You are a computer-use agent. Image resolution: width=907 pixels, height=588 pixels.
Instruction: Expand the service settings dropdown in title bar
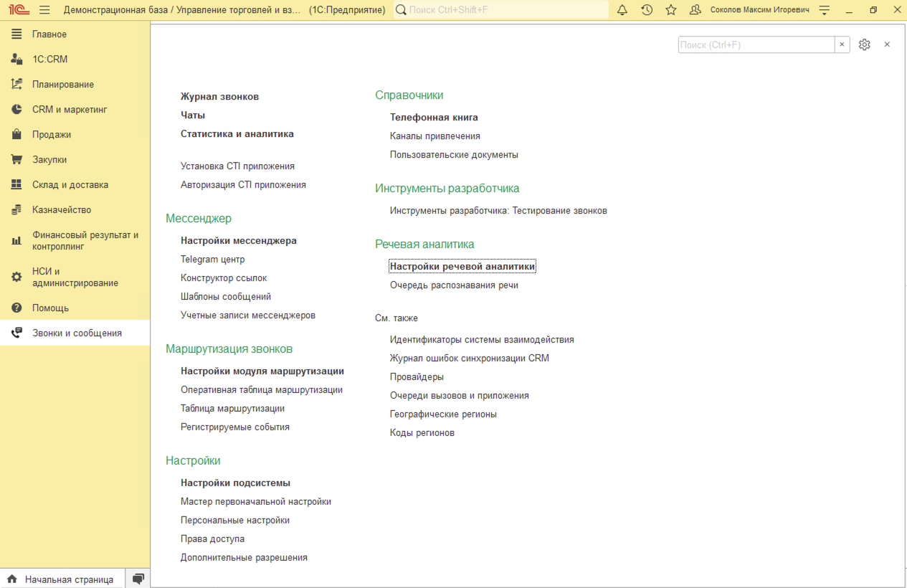pyautogui.click(x=825, y=10)
